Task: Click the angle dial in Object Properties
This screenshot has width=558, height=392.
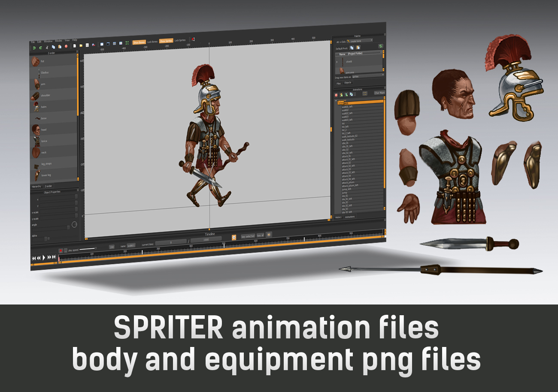Action: (74, 224)
